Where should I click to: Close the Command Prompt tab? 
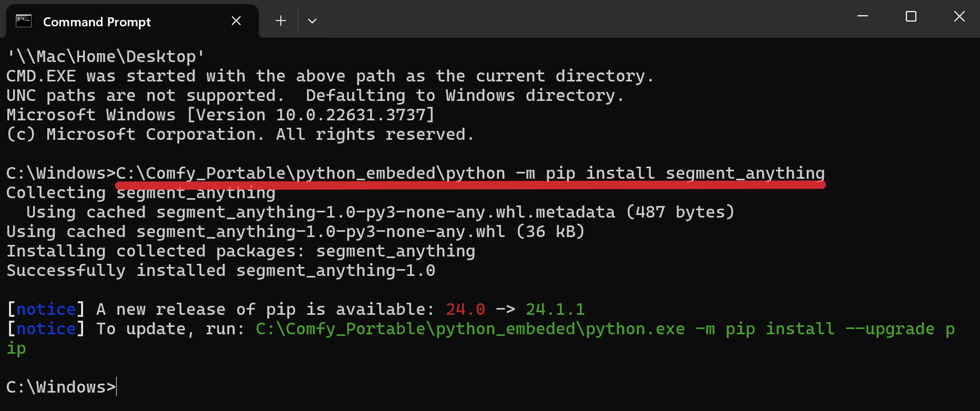[236, 21]
